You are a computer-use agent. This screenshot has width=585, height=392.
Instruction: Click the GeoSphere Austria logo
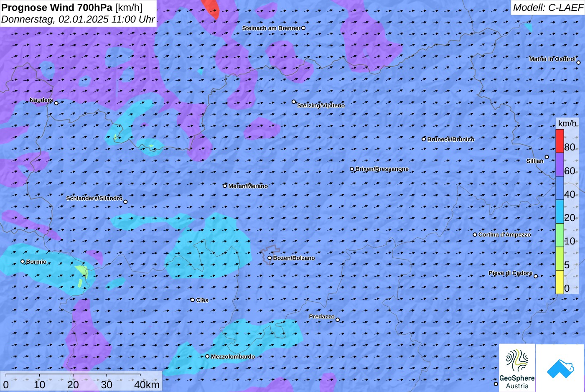pyautogui.click(x=517, y=368)
